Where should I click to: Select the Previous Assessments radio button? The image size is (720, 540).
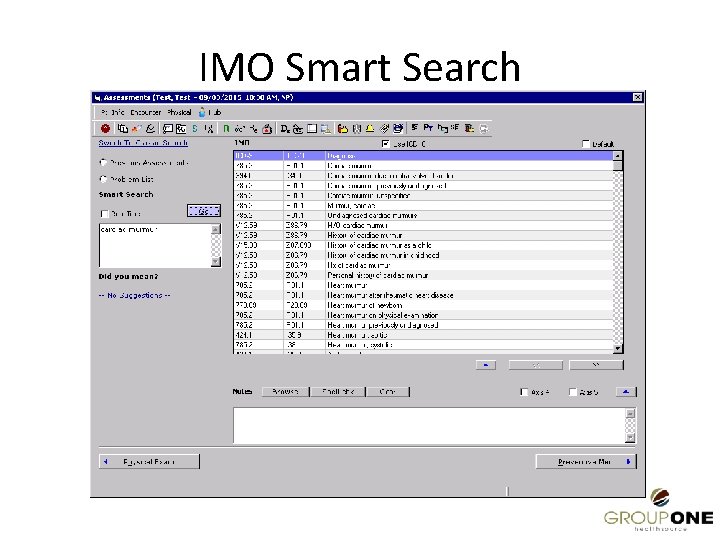click(103, 163)
